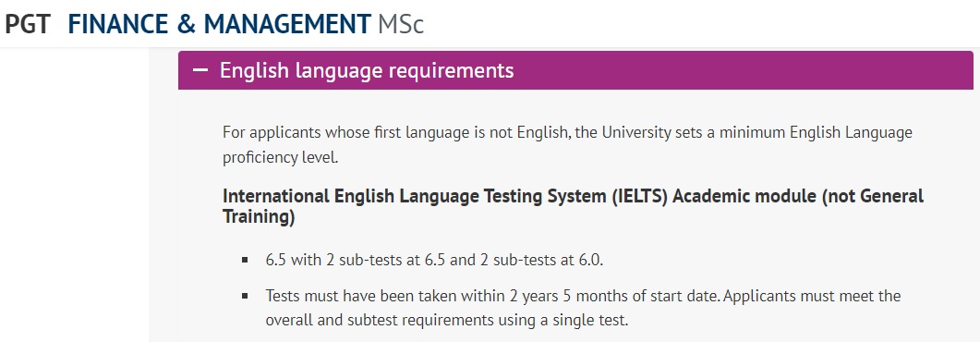Click the 'For applicants whose first language' sentence
The height and width of the screenshot is (342, 980).
click(x=567, y=132)
